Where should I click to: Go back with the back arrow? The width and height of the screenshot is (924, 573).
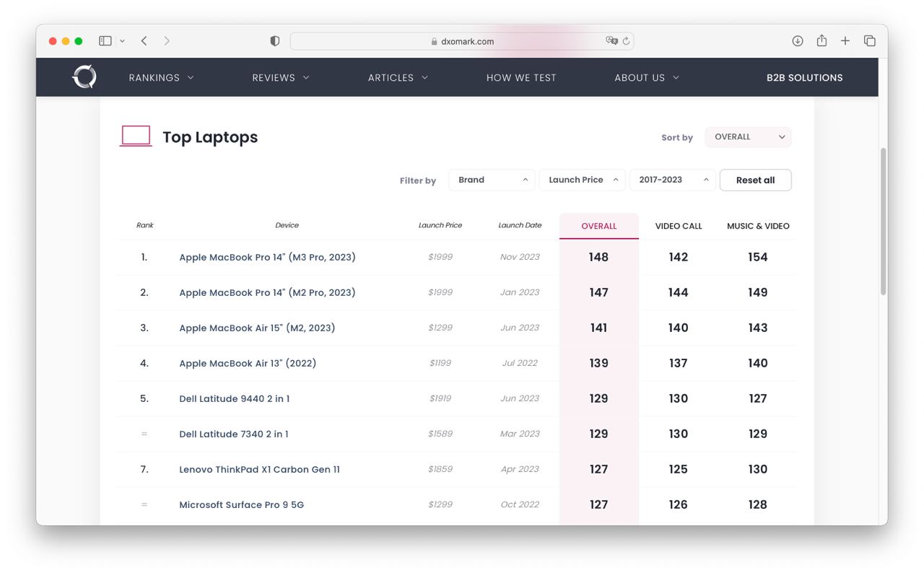(x=144, y=41)
